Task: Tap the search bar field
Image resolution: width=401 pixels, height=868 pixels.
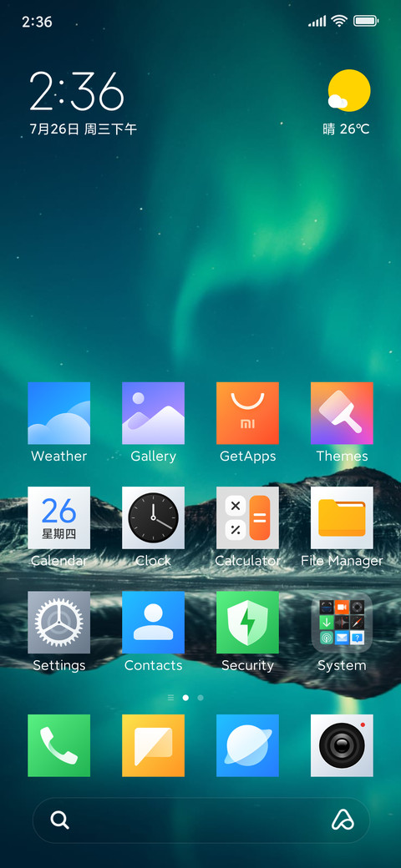Action: point(201,820)
